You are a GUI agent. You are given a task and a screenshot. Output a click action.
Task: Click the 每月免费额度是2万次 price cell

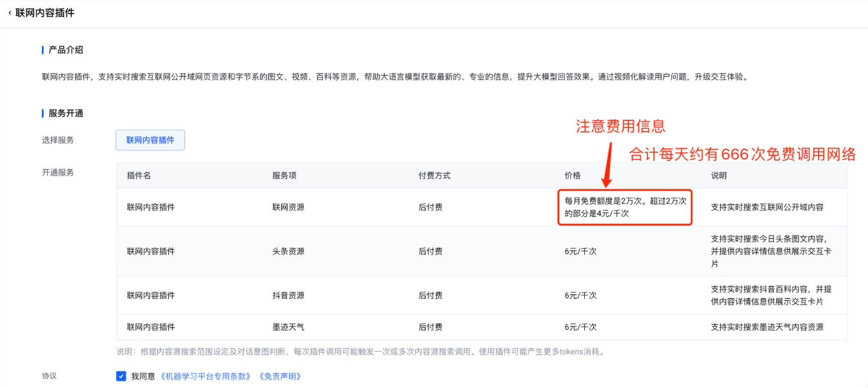tap(625, 207)
